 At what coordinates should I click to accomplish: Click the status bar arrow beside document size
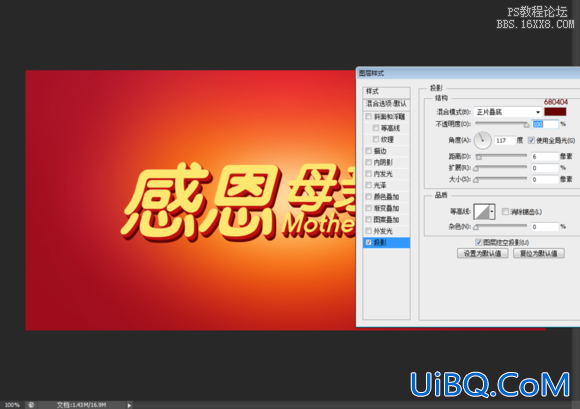(129, 405)
